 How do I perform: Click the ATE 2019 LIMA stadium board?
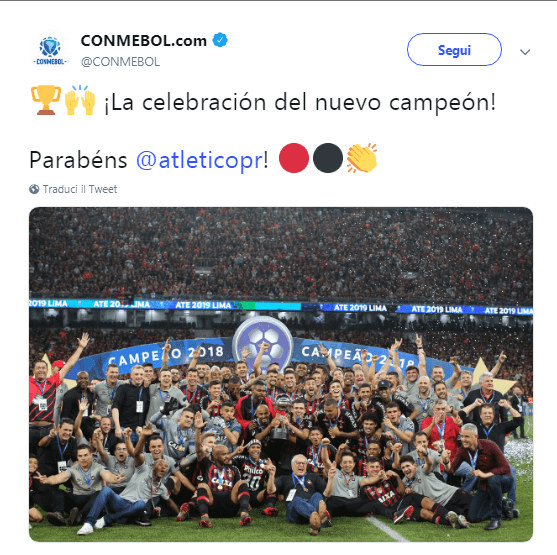[281, 306]
